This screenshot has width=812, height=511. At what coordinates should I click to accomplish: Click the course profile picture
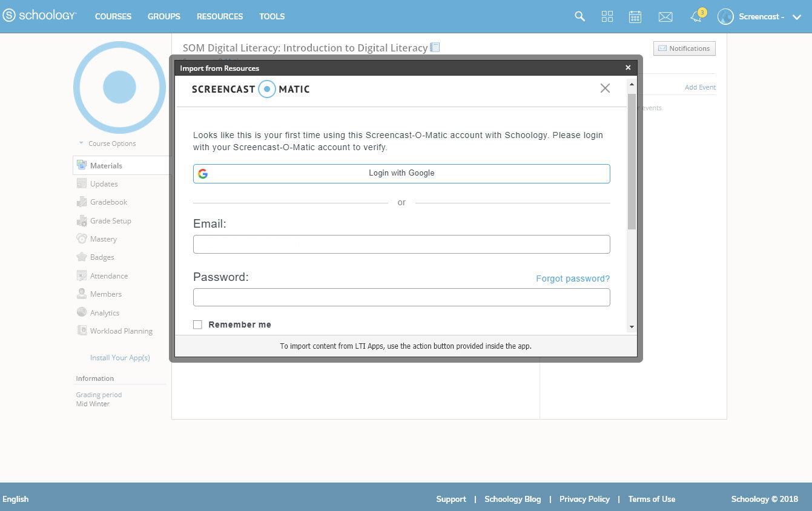(119, 87)
